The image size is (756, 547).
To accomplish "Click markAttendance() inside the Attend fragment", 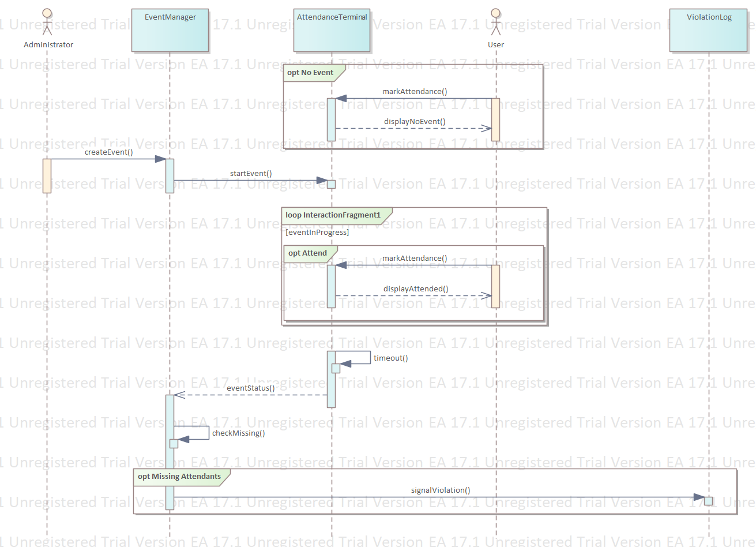I will pos(415,258).
